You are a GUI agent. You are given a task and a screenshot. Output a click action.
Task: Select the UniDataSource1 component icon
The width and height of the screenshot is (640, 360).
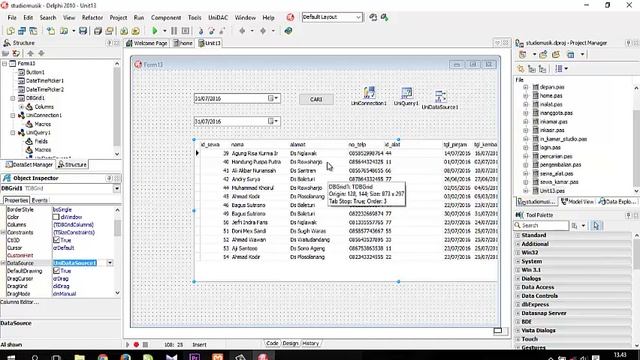[x=440, y=97]
